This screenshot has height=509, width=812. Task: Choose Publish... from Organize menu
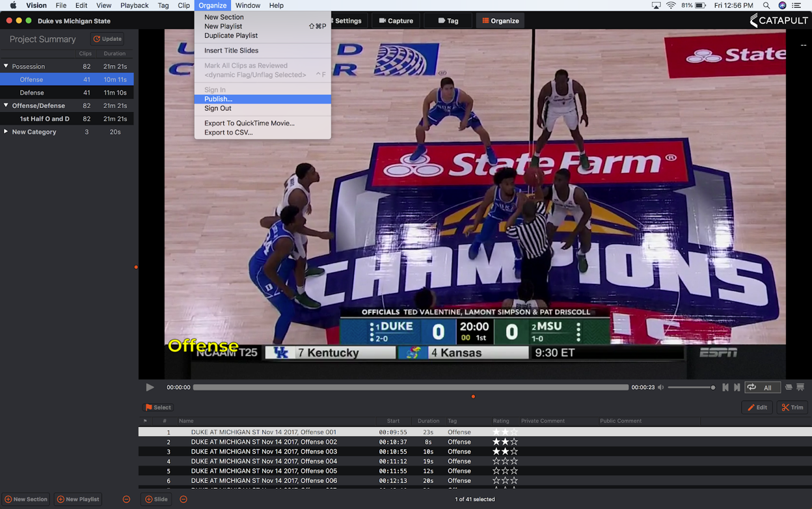click(x=262, y=99)
